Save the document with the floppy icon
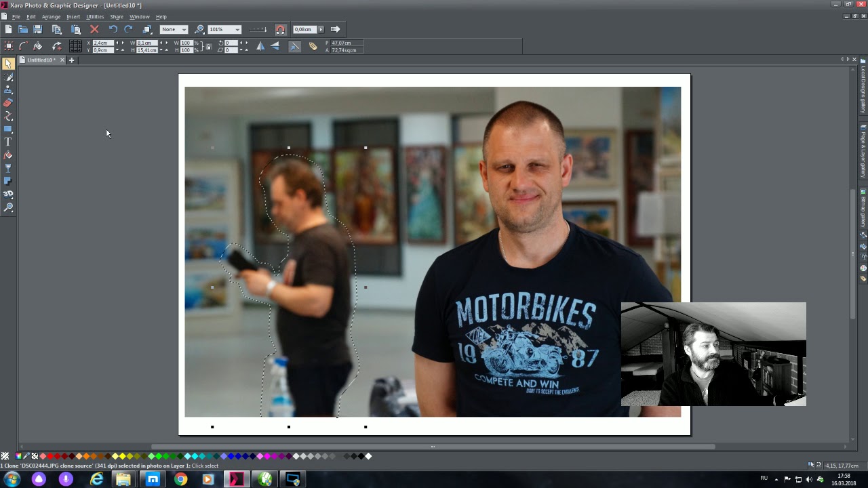This screenshot has width=868, height=488. [x=38, y=29]
